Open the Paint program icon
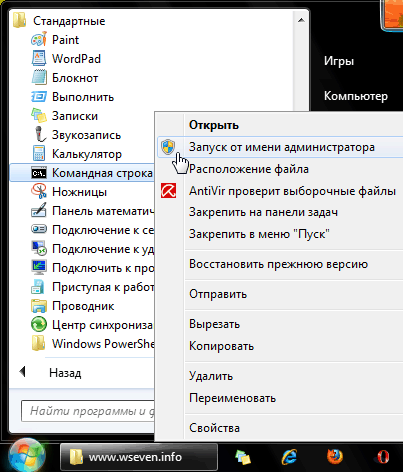This screenshot has height=472, width=403. coord(39,40)
